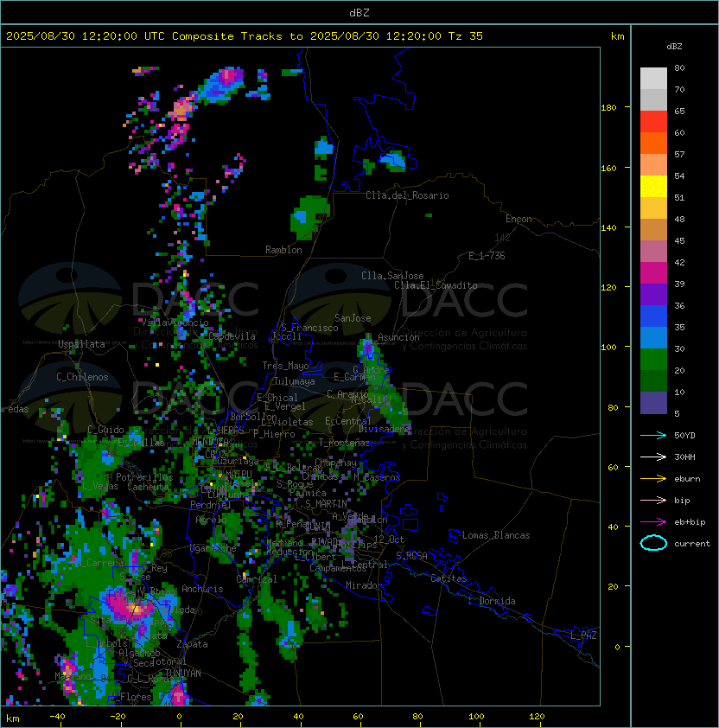Screen dimensions: 719x728
Task: Click the km unit label at bottom-left axis
Action: click(13, 718)
